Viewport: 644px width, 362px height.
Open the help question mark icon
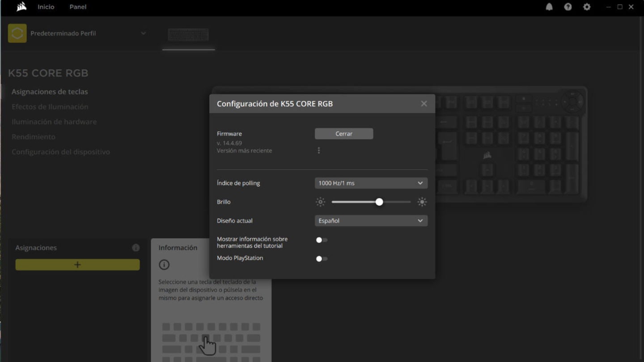pos(568,7)
